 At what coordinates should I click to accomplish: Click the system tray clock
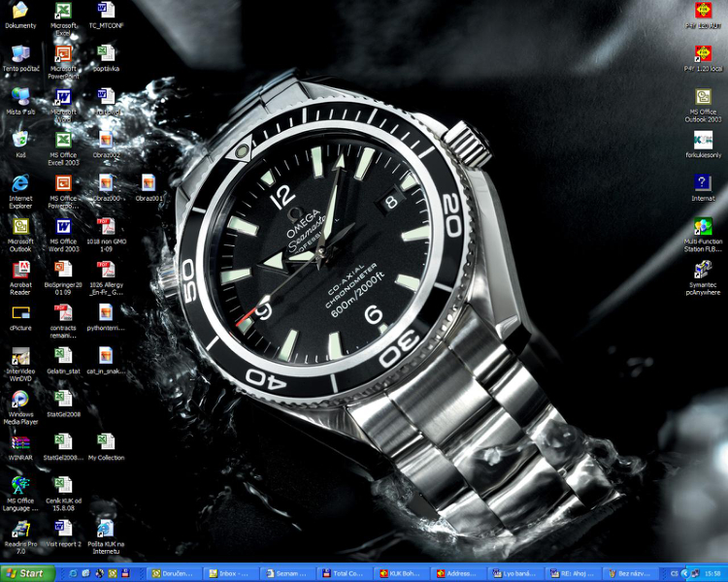712,573
